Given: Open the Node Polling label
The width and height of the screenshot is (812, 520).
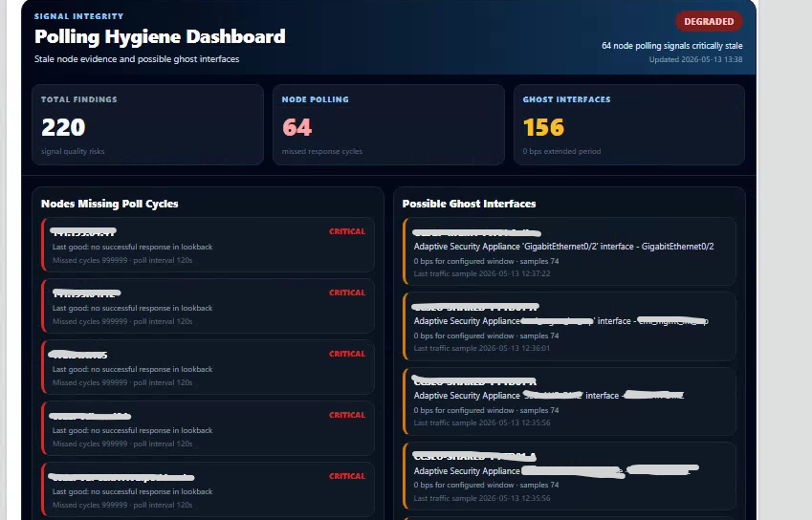Looking at the screenshot, I should (316, 99).
